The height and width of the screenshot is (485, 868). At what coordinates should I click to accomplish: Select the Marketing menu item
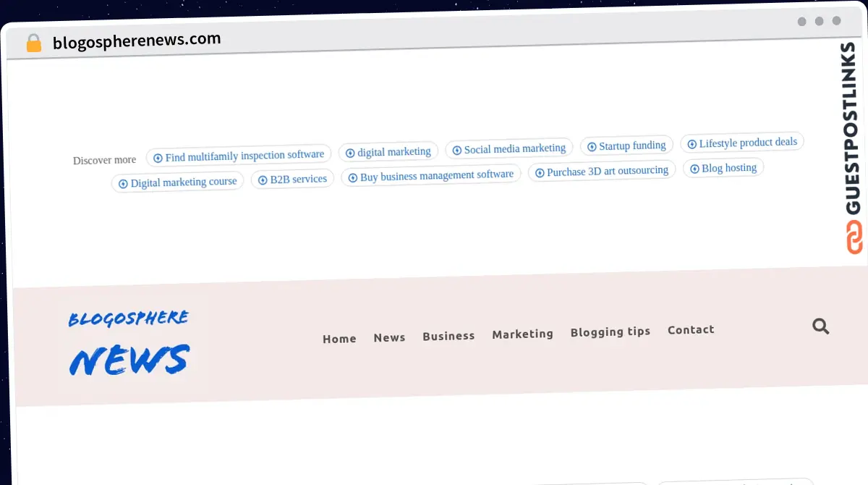coord(522,334)
